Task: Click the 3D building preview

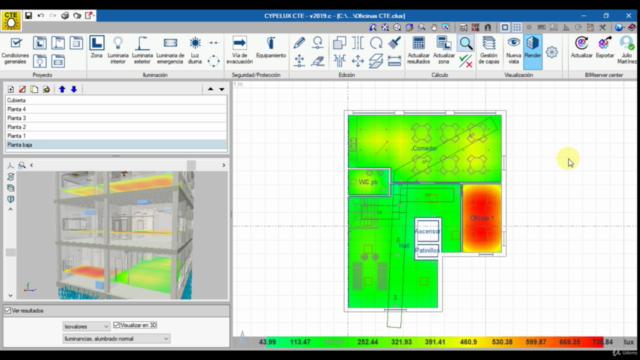Action: coord(122,235)
